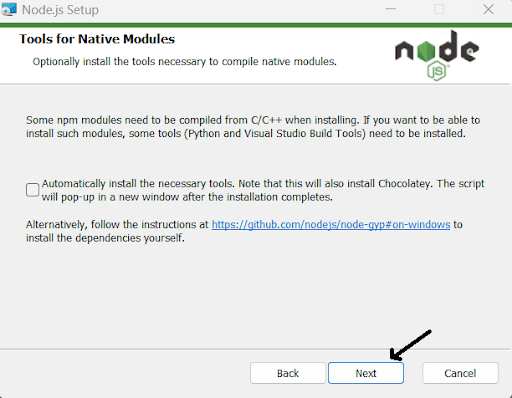The width and height of the screenshot is (512, 398).
Task: Click 'Alternatively, follow the instructions at' text
Action: pyautogui.click(x=117, y=225)
